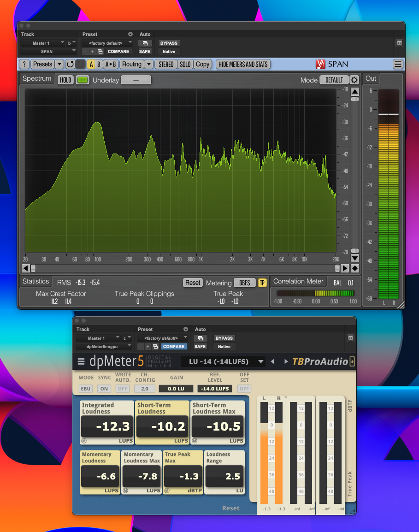
Task: Click the TBProAudio download arrow icon
Action: coord(352,361)
